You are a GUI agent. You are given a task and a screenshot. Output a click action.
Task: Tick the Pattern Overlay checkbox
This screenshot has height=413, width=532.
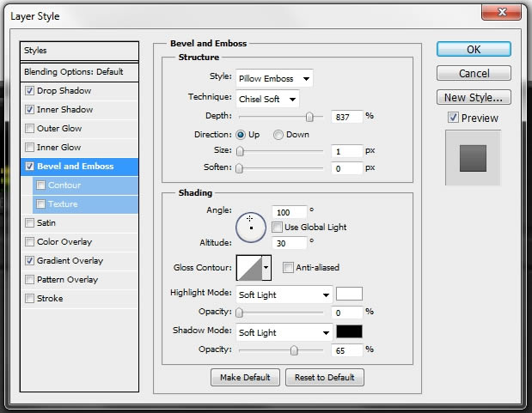coord(29,279)
